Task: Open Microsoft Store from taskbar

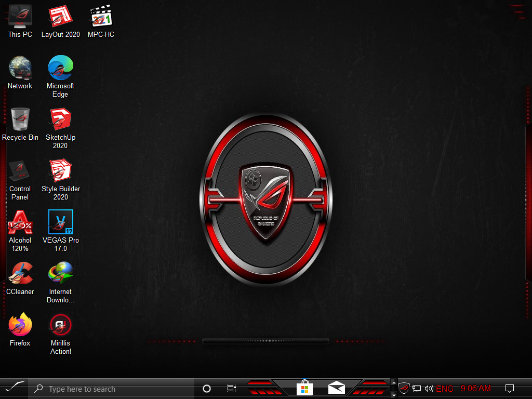Action: coord(304,388)
